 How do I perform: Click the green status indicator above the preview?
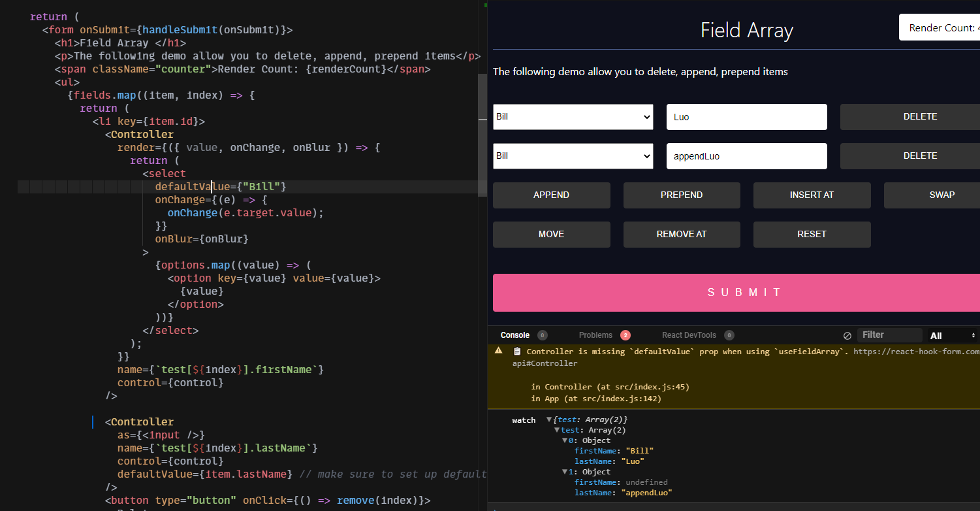(484, 5)
